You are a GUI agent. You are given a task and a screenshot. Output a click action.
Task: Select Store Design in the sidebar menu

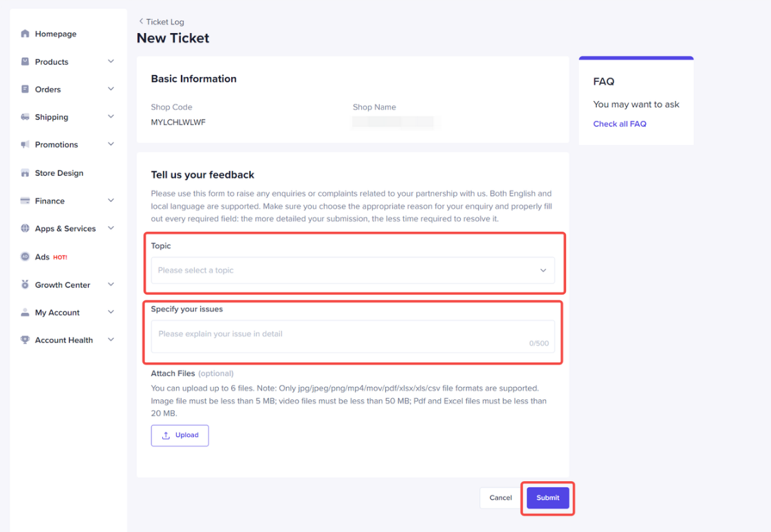click(58, 173)
